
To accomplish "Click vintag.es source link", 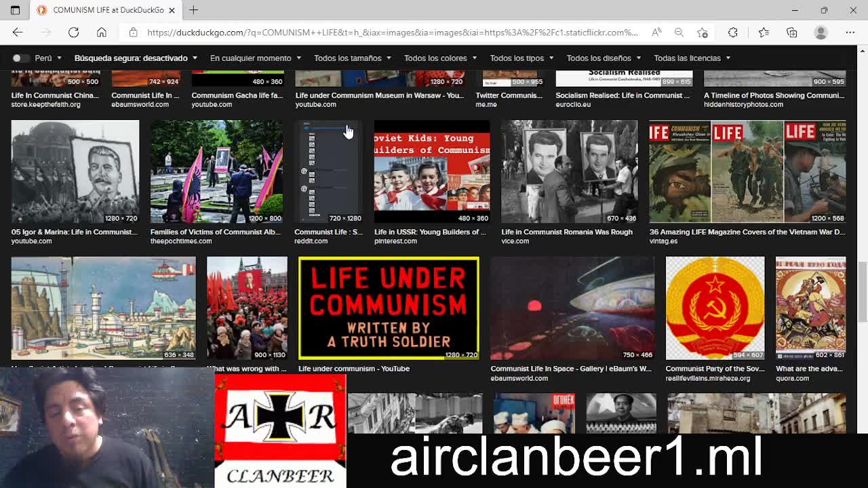I will pos(663,241).
